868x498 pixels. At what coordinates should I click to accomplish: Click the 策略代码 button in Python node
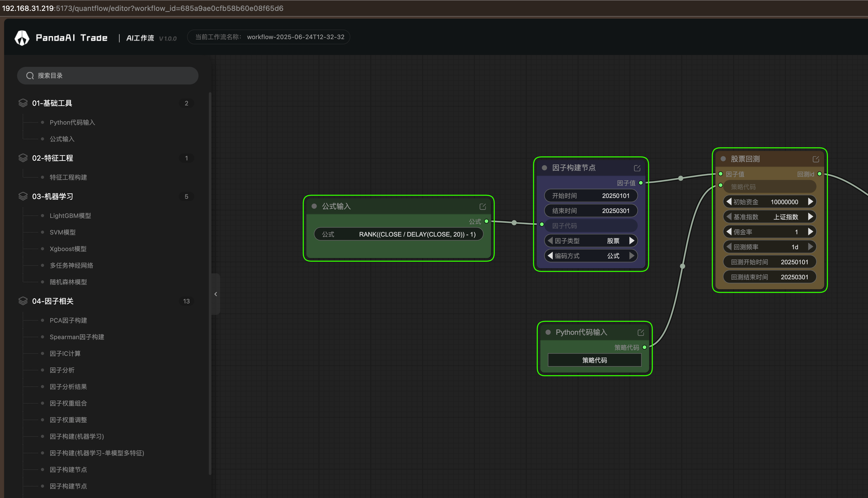click(x=594, y=360)
